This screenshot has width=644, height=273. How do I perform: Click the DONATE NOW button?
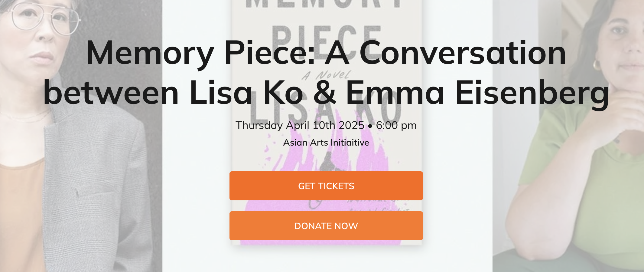pyautogui.click(x=326, y=225)
